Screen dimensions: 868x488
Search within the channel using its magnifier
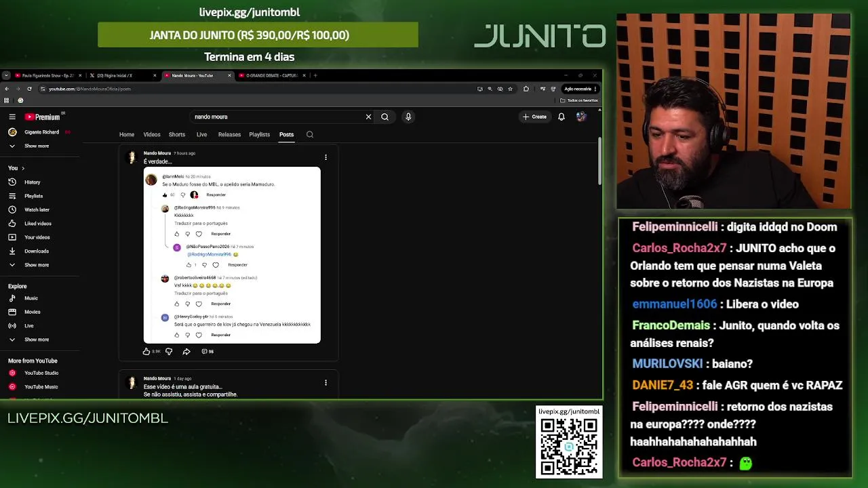310,134
